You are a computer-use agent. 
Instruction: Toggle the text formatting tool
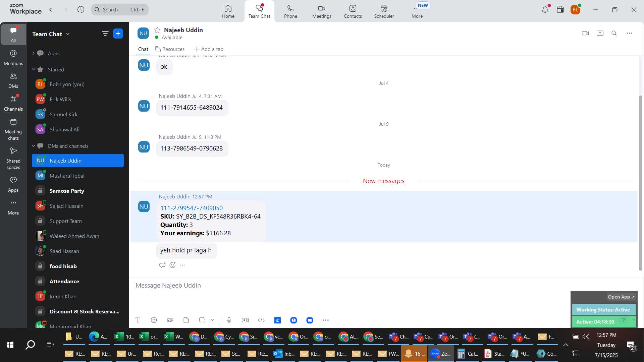138,320
